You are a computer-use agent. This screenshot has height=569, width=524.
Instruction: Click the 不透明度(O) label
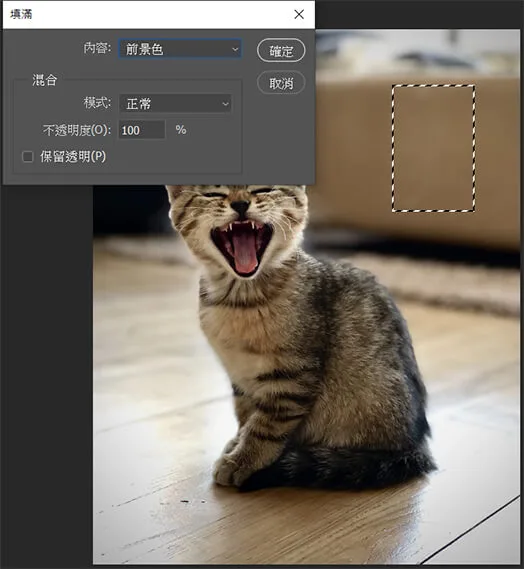77,130
